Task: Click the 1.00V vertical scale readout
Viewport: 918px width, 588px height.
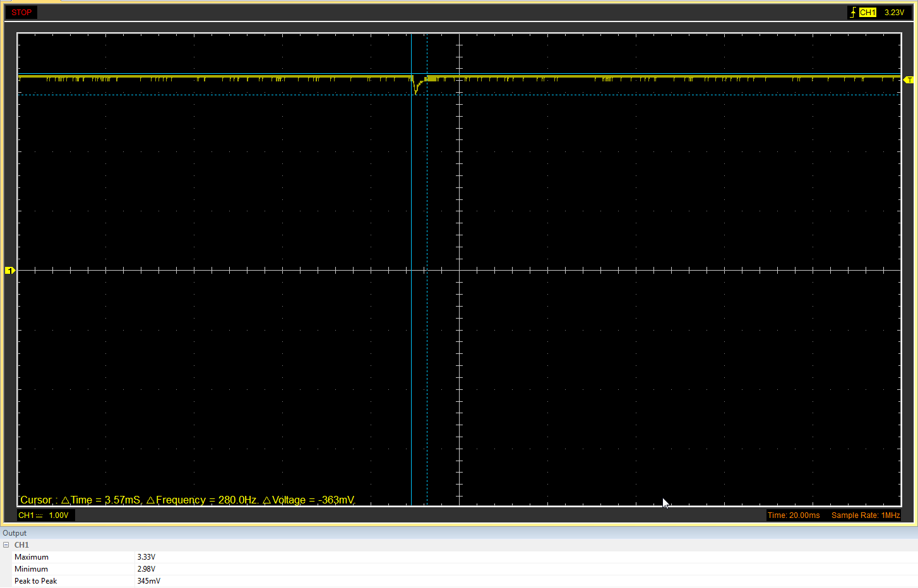Action: pos(59,515)
